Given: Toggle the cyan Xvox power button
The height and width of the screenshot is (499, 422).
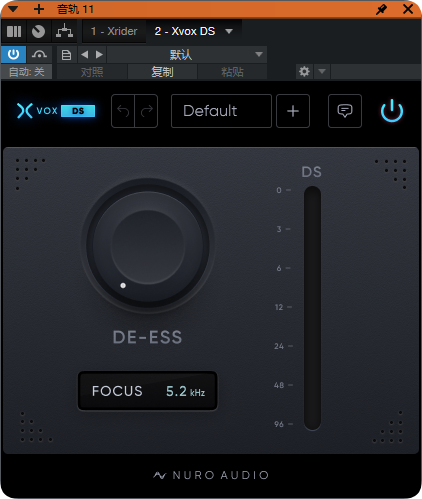Looking at the screenshot, I should (x=392, y=111).
